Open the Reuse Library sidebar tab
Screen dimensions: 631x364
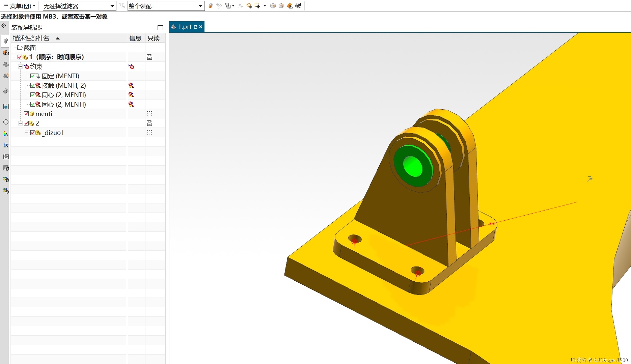5,76
